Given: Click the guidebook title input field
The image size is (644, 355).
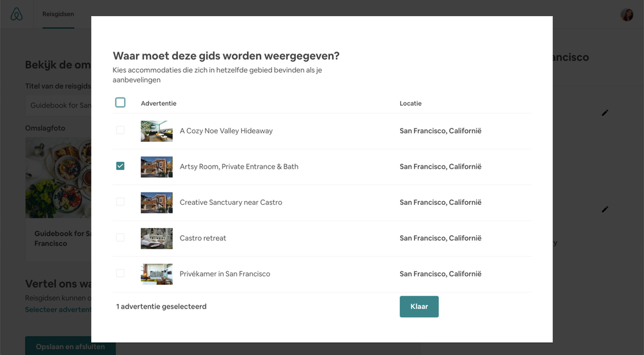Looking at the screenshot, I should click(59, 105).
